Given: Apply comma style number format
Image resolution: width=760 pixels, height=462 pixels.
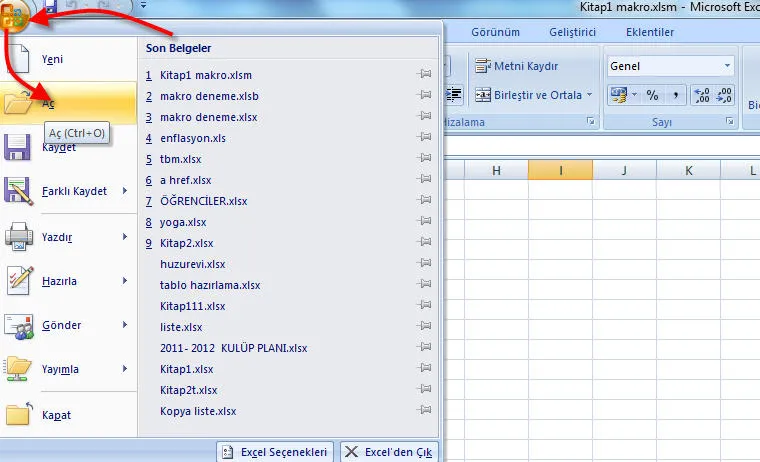Looking at the screenshot, I should tap(677, 95).
